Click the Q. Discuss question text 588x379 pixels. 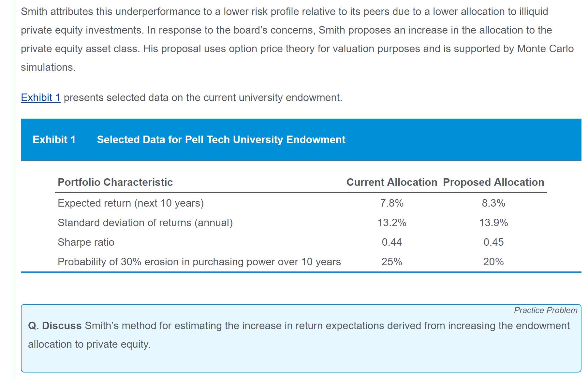click(x=299, y=335)
